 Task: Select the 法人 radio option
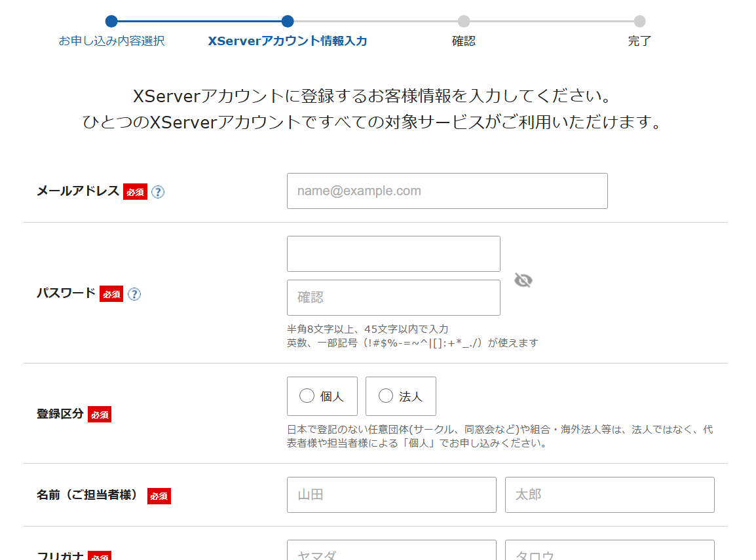tap(401, 396)
